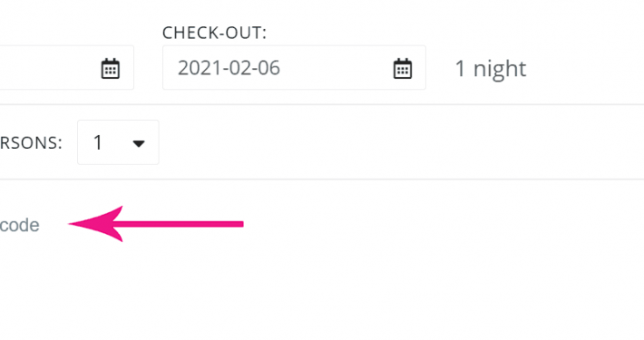Click the day 06 in check-out date
This screenshot has width=644, height=340.
point(268,68)
